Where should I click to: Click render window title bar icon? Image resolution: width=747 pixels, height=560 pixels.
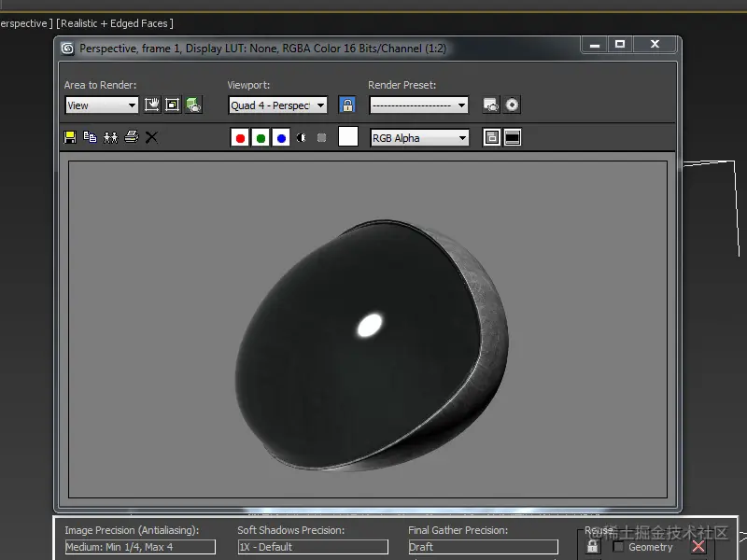67,49
